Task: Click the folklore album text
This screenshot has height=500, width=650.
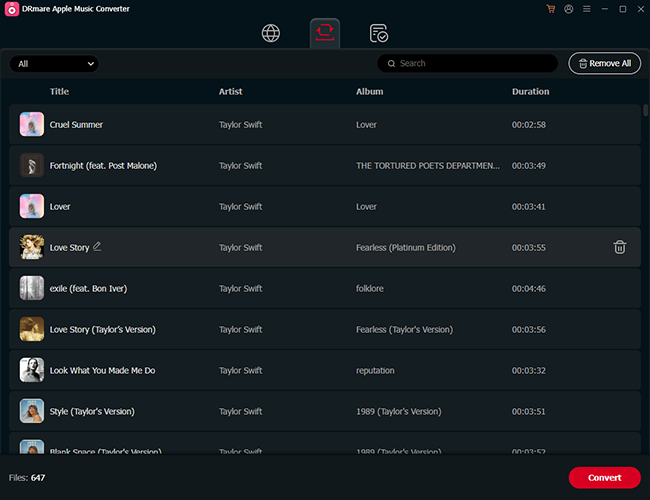Action: pyautogui.click(x=370, y=289)
